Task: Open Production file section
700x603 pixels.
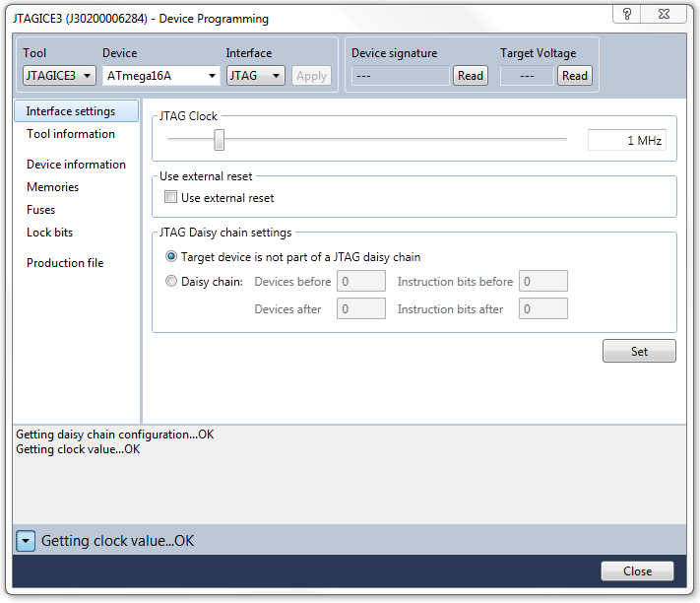Action: point(65,263)
